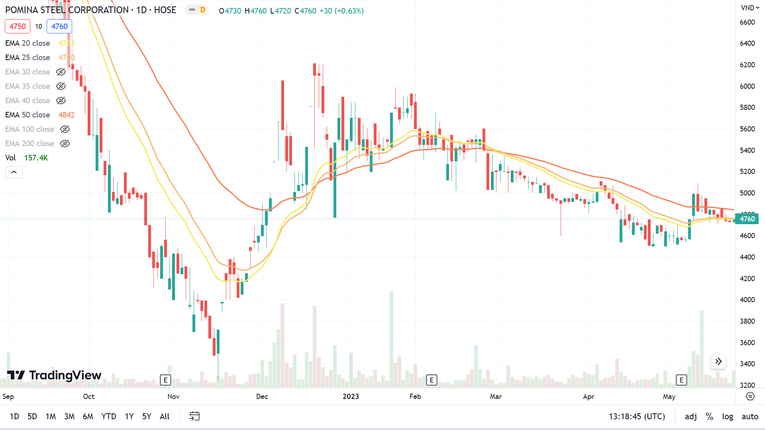Open timezone menu showing 13:18:45 (UTC)

click(636, 416)
